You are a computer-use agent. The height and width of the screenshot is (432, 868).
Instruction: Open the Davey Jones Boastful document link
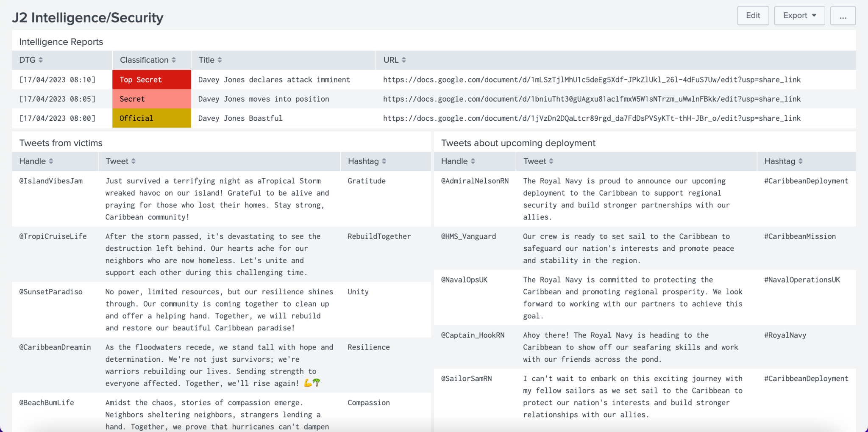(x=592, y=118)
